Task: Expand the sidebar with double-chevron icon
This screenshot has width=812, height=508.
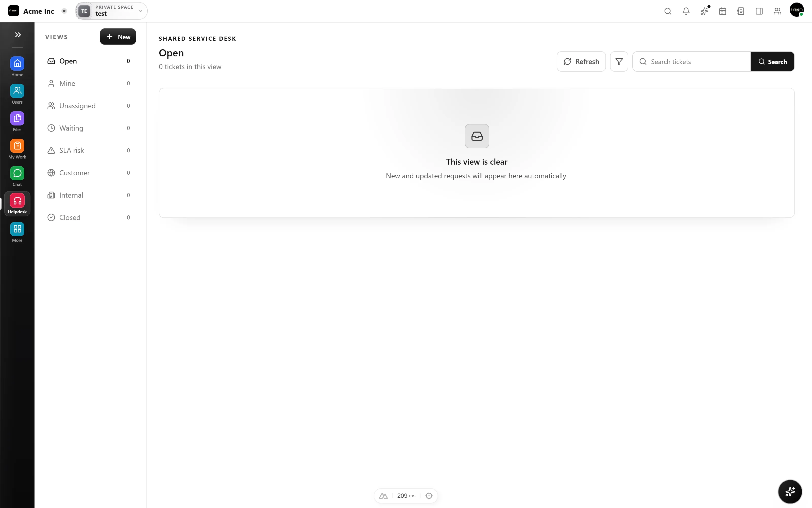Action: tap(18, 35)
